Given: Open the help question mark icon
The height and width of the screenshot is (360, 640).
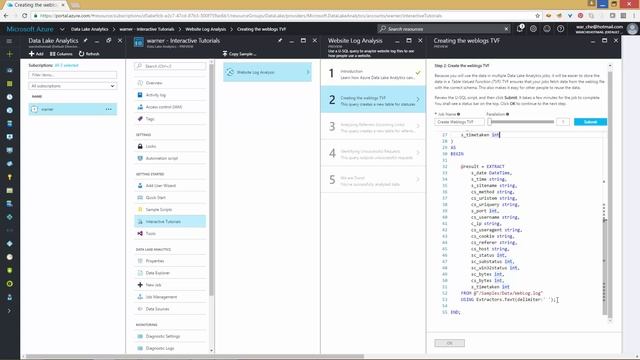Looking at the screenshot, I should [560, 29].
